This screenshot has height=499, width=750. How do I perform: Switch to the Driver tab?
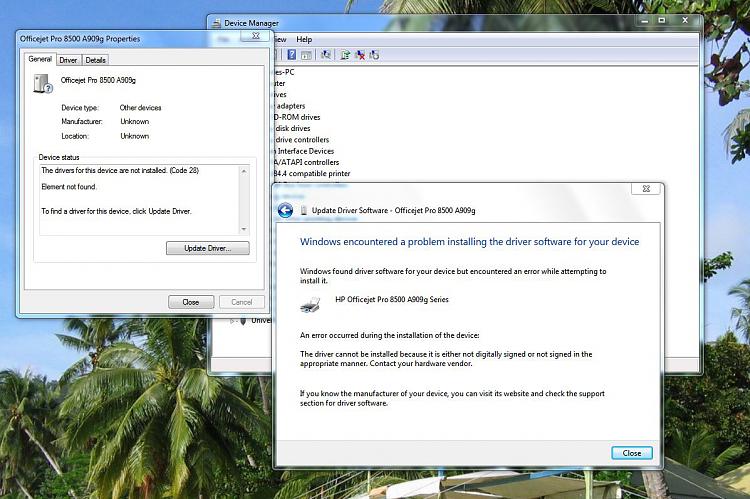pos(68,60)
